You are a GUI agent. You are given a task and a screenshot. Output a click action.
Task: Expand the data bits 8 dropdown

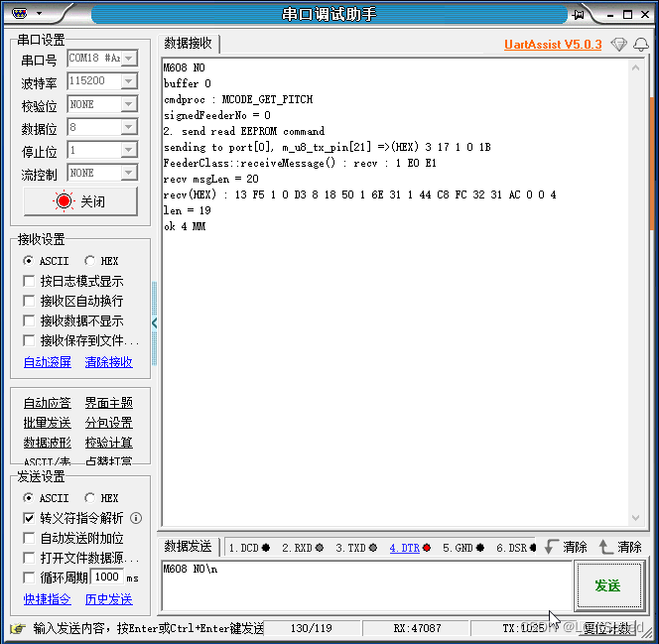129,127
